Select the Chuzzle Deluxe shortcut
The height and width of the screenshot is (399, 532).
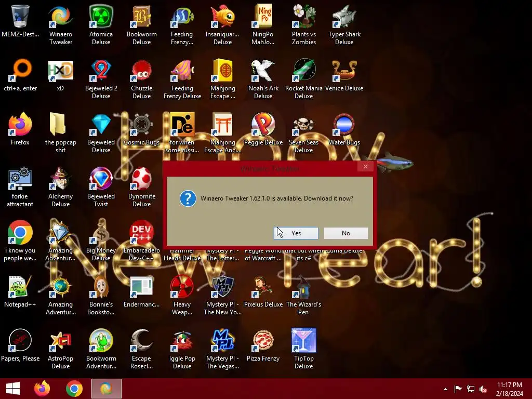tap(142, 79)
